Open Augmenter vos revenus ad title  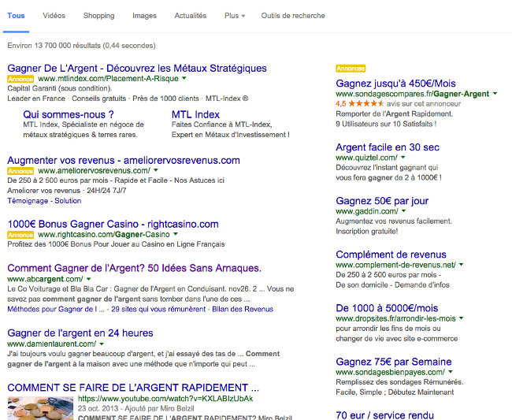coord(124,161)
